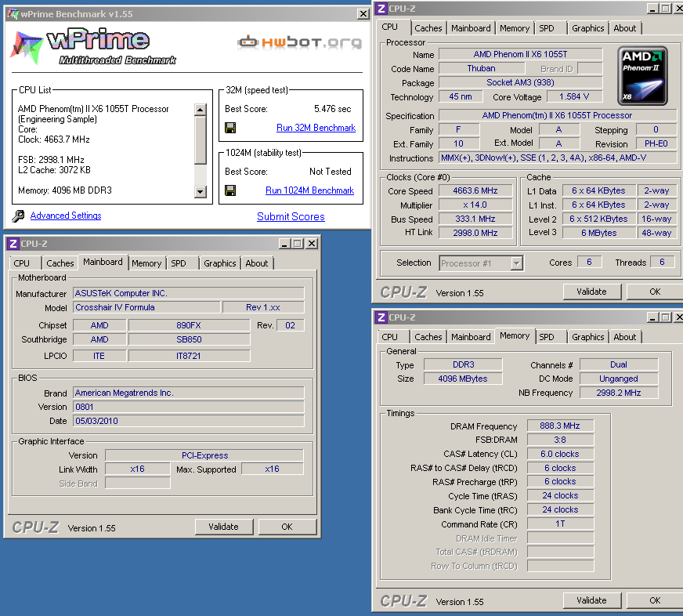
Task: Minimize the CPU-Z Mainboard window
Action: point(284,244)
